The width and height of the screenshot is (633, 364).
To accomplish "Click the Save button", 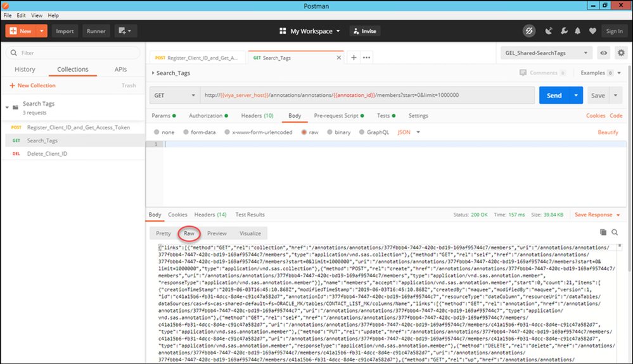I will [x=598, y=95].
